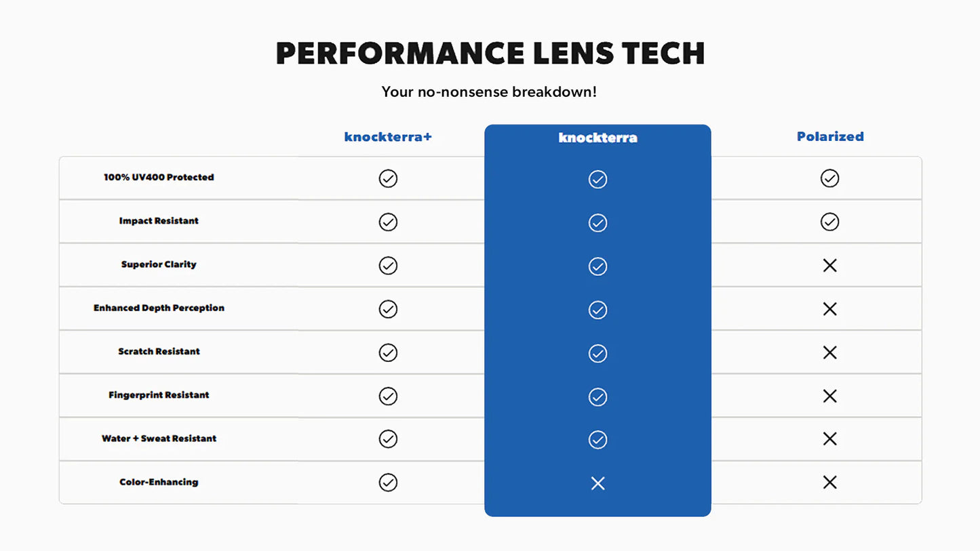Click Polarized Impact Resistant checkmark icon
This screenshot has height=551, width=980.
(829, 222)
